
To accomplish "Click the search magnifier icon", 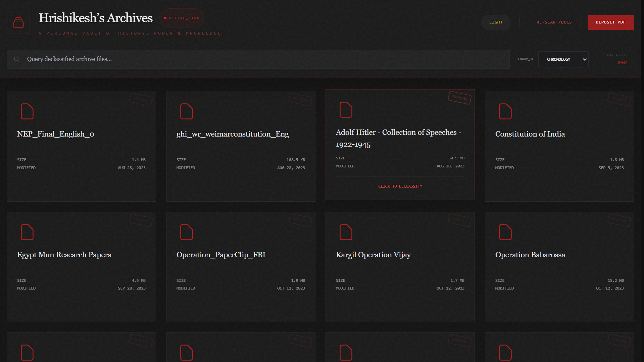I will pos(16,59).
